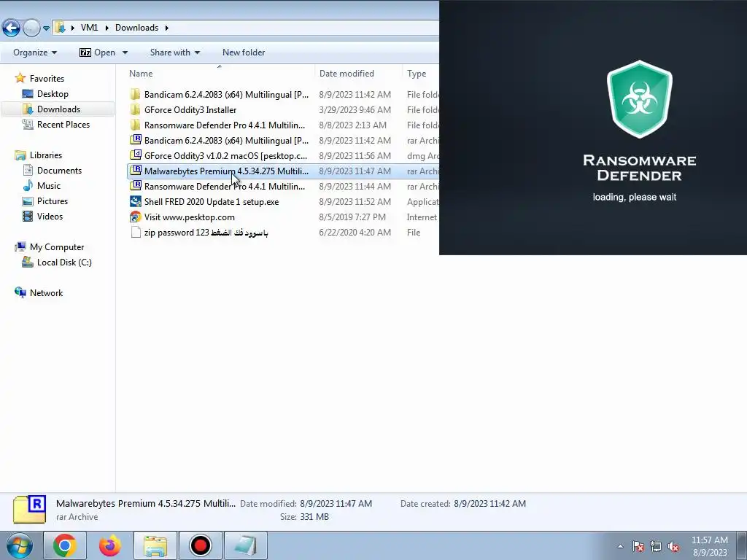The image size is (747, 560).
Task: Click the Bandicam rar archive icon
Action: [135, 140]
